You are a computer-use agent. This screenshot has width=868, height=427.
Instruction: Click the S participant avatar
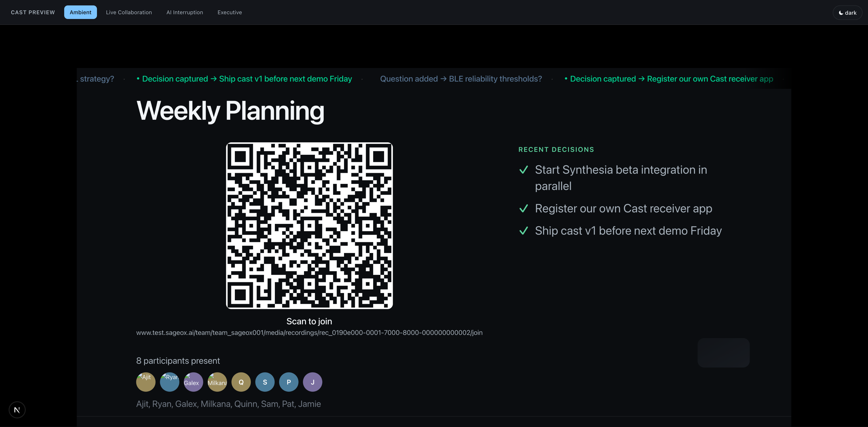265,382
